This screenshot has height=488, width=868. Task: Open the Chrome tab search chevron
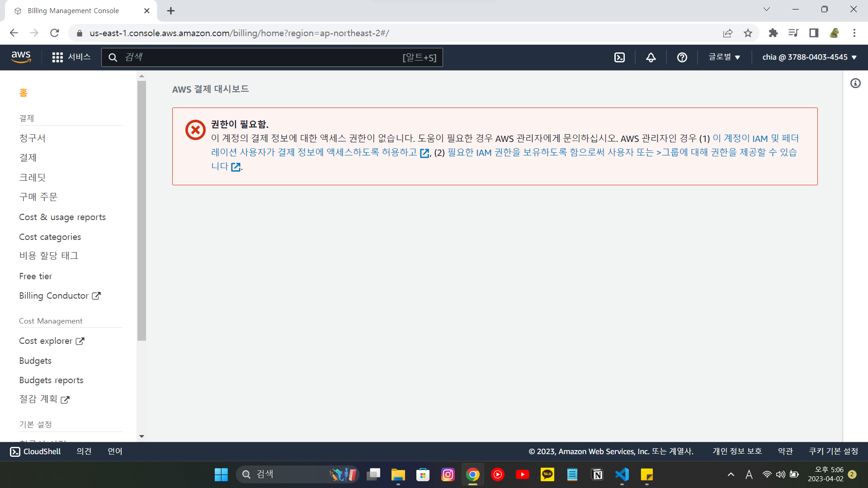click(x=766, y=9)
